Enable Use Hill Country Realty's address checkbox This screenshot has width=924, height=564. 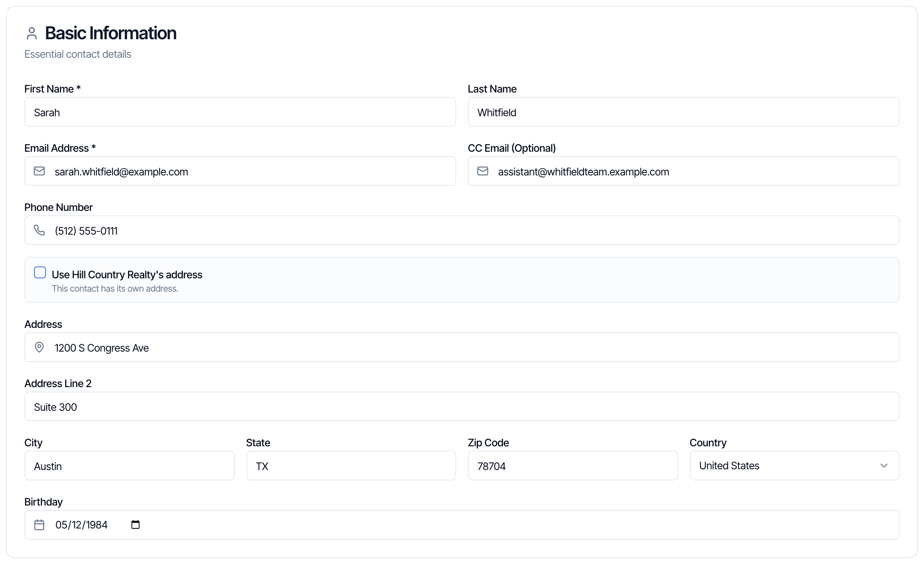40,273
